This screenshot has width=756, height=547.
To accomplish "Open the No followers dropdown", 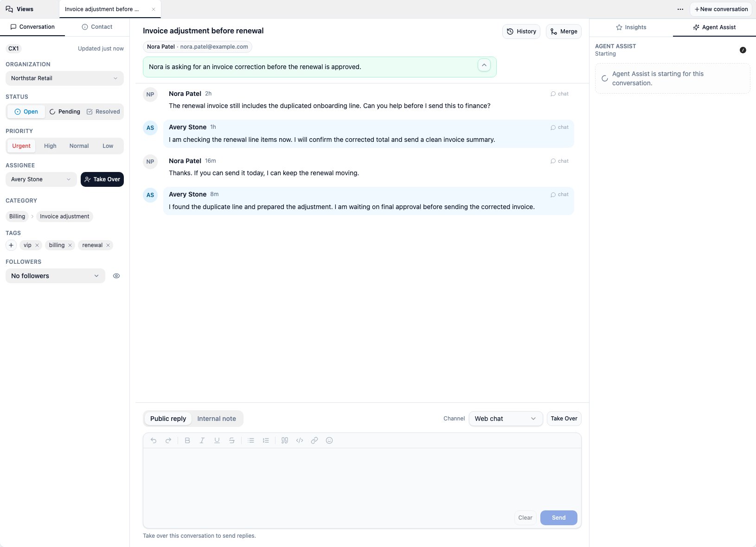I will pos(55,276).
